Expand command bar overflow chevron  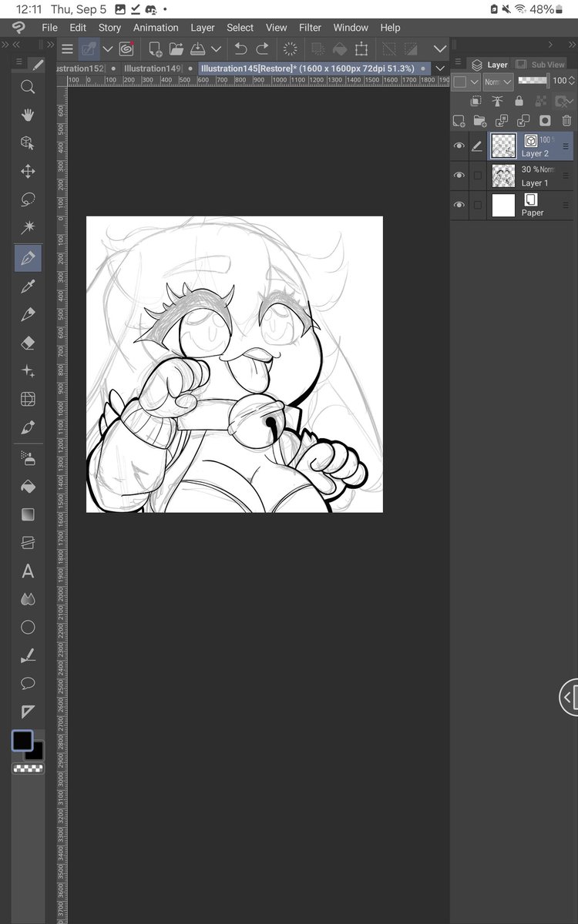click(x=440, y=49)
